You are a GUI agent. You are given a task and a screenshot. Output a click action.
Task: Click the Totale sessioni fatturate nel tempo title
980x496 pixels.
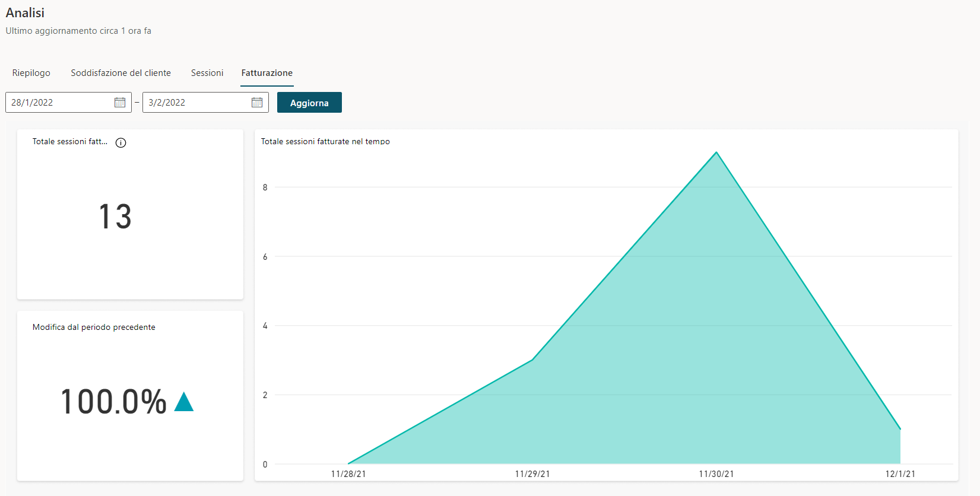pos(325,142)
